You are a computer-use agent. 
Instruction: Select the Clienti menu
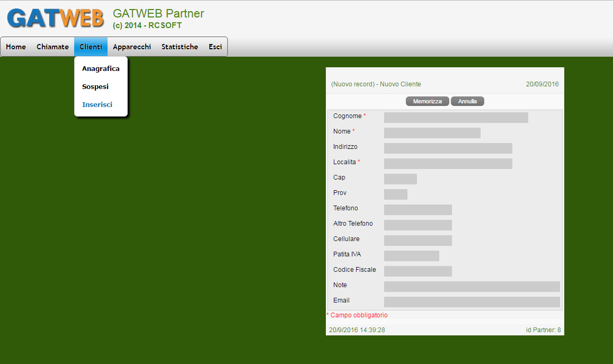point(91,47)
